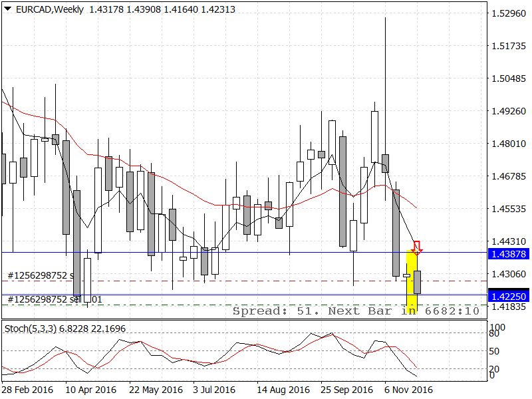Click the 3 Jul 2016 date label
The width and height of the screenshot is (532, 399).
tap(214, 390)
